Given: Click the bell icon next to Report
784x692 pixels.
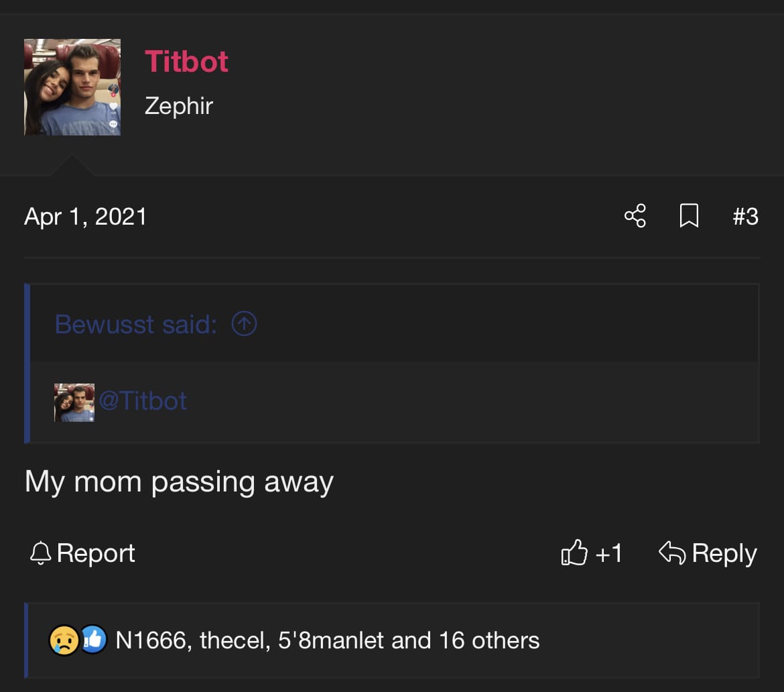Looking at the screenshot, I should tap(41, 553).
